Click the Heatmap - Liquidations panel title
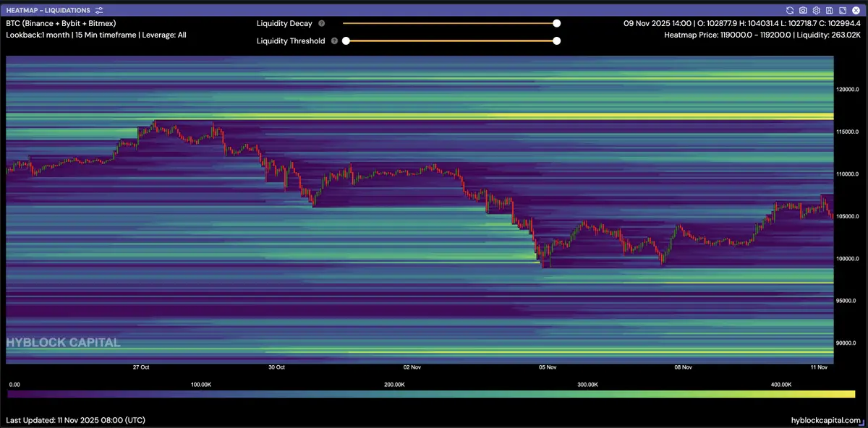868x428 pixels. click(48, 11)
